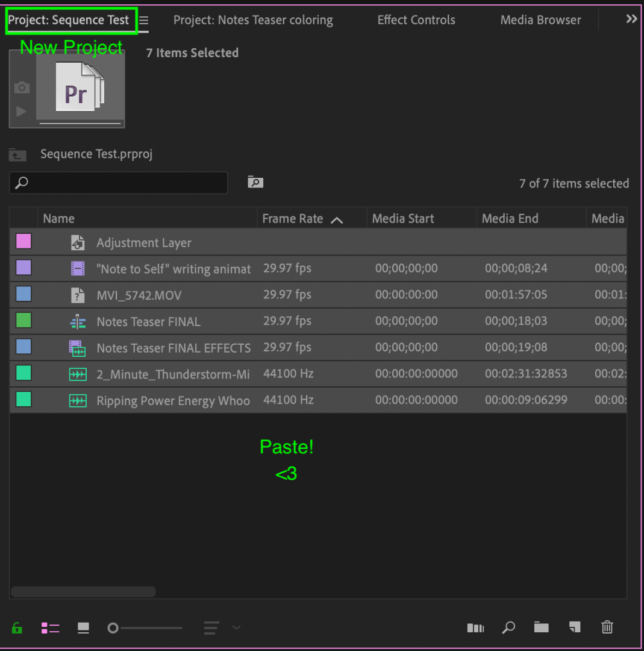Screen dimensions: 644x651
Task: Show hidden panels with double chevron
Action: [x=631, y=19]
